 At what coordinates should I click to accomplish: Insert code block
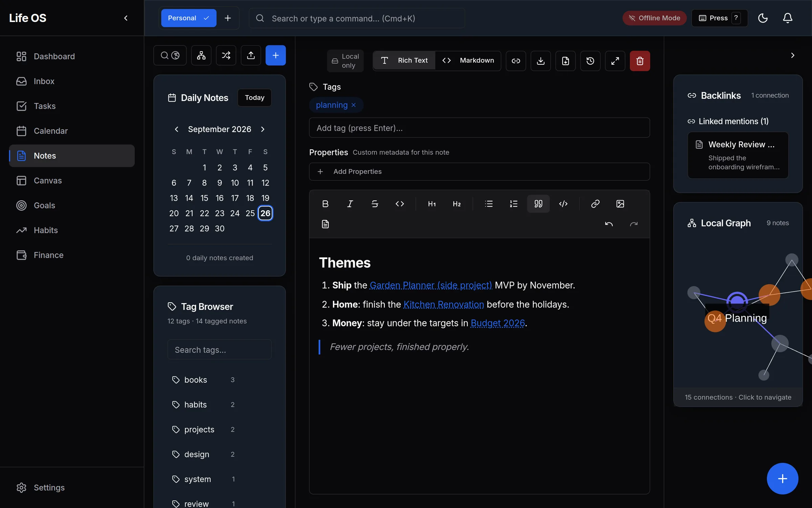563,204
